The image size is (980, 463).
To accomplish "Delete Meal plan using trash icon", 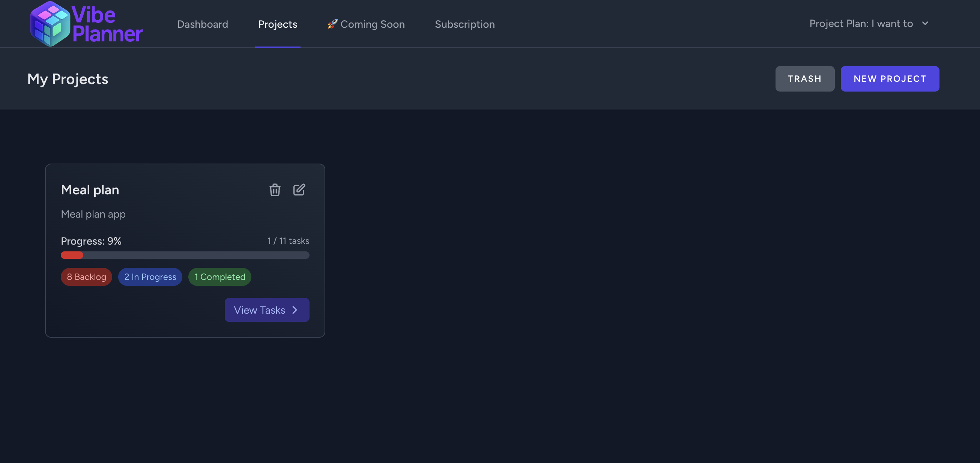I will pos(275,189).
